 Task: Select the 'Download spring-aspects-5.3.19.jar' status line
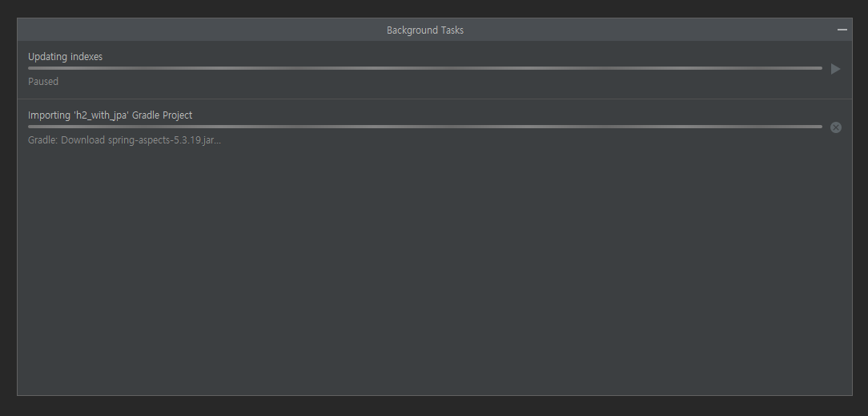[x=125, y=140]
